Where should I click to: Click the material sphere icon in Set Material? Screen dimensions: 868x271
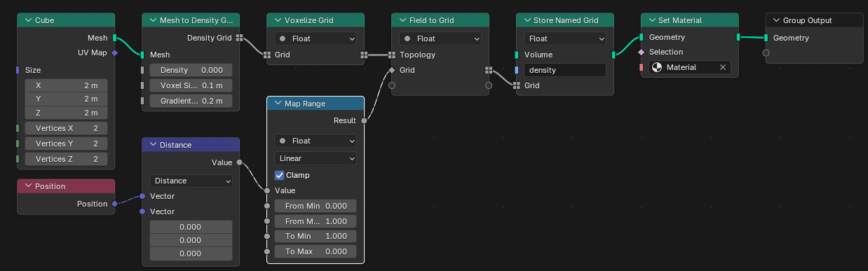(658, 67)
